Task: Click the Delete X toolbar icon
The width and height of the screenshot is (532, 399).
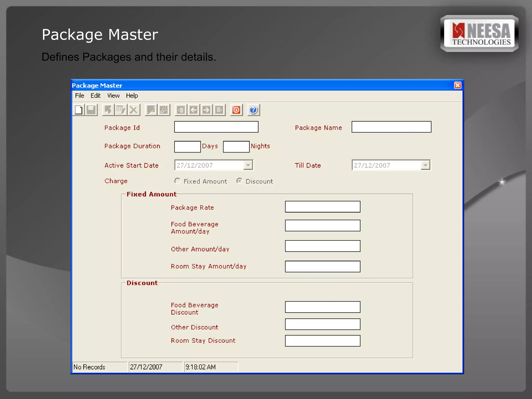Action: 134,110
